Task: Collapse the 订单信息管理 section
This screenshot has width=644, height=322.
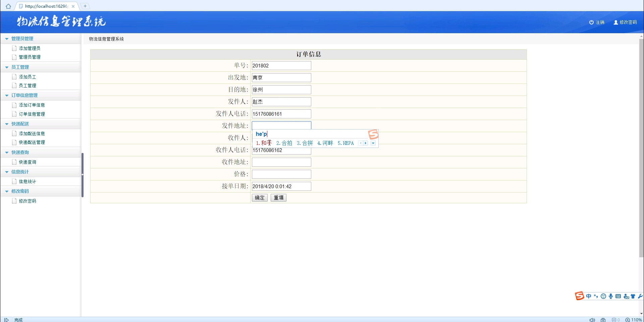Action: [x=7, y=96]
